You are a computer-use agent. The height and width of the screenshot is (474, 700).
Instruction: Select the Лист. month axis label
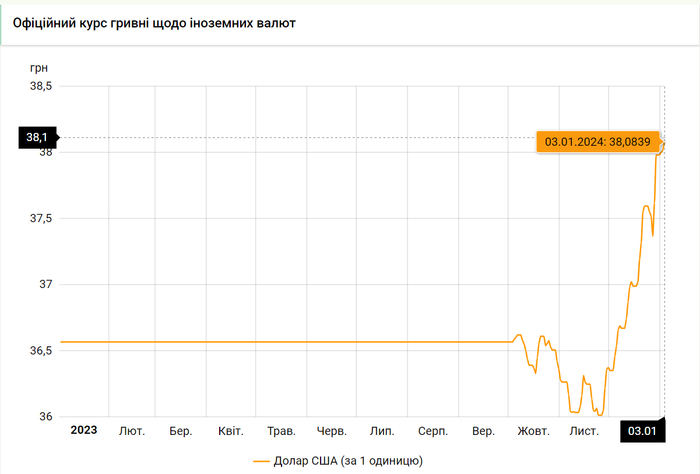coord(584,431)
